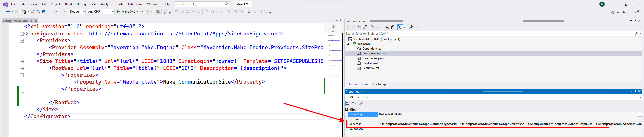The height and width of the screenshot is (137, 644).
Task: Start MakeXML with the green run arrow
Action: coord(118,12)
